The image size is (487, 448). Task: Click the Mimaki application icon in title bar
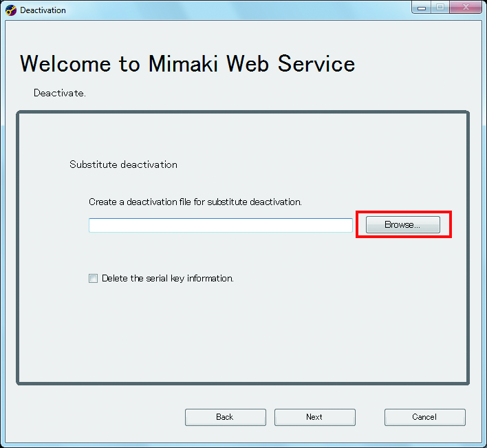[11, 10]
